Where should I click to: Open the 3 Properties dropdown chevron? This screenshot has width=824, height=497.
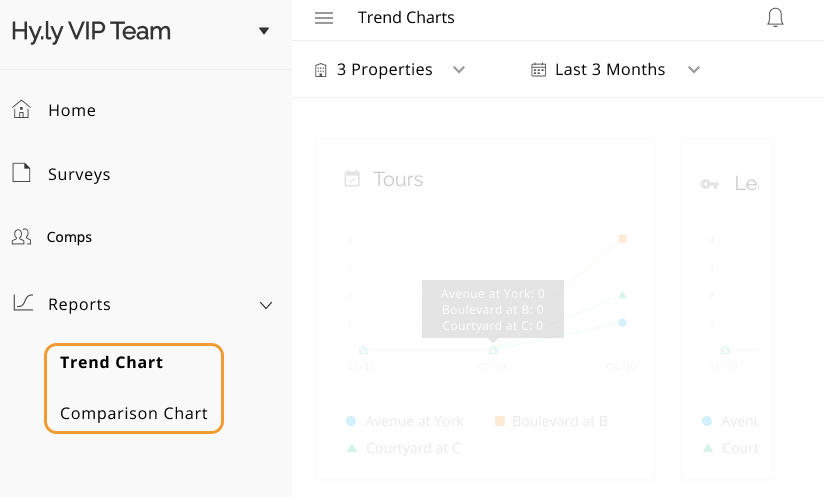tap(459, 70)
